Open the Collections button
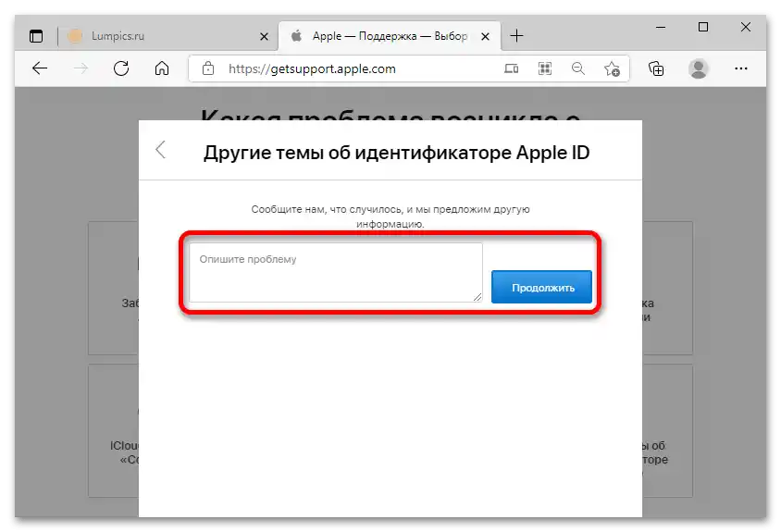This screenshot has height=532, width=781. (x=656, y=68)
